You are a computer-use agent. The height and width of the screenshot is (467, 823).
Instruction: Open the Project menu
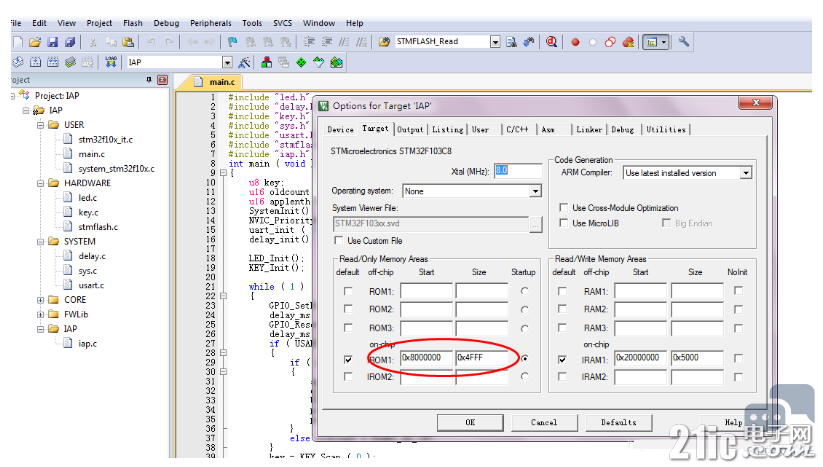[x=99, y=23]
